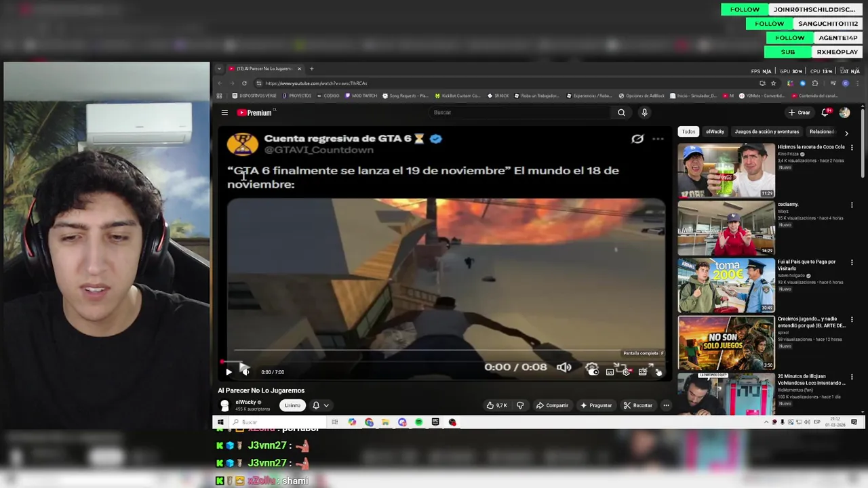Click Compartir to share the video
Image resolution: width=868 pixels, height=488 pixels.
coord(552,405)
